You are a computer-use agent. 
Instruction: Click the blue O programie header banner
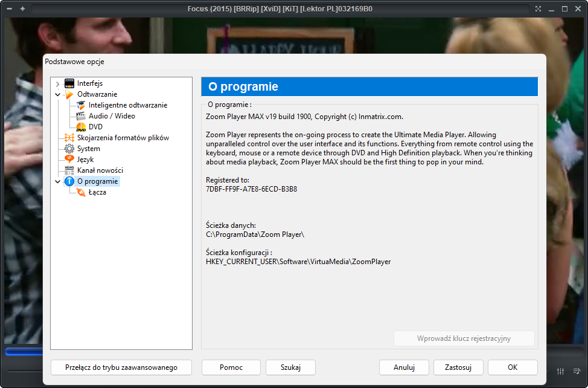pos(369,86)
